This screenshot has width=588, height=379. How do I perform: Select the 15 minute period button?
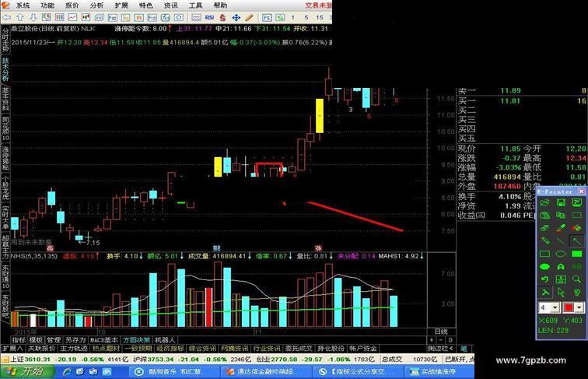(320, 17)
